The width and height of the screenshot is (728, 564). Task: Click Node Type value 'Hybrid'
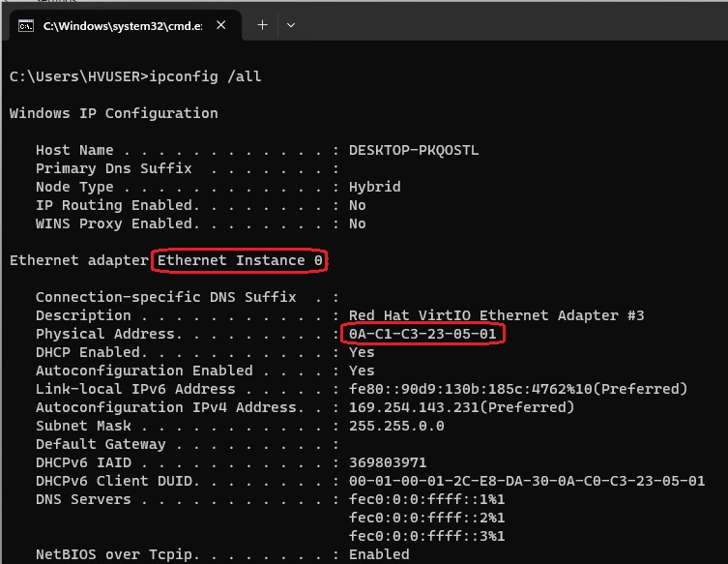click(375, 187)
